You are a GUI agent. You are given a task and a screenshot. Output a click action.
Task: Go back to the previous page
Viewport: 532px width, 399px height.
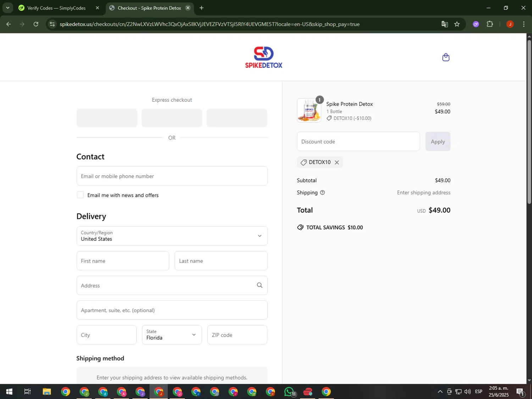point(9,24)
